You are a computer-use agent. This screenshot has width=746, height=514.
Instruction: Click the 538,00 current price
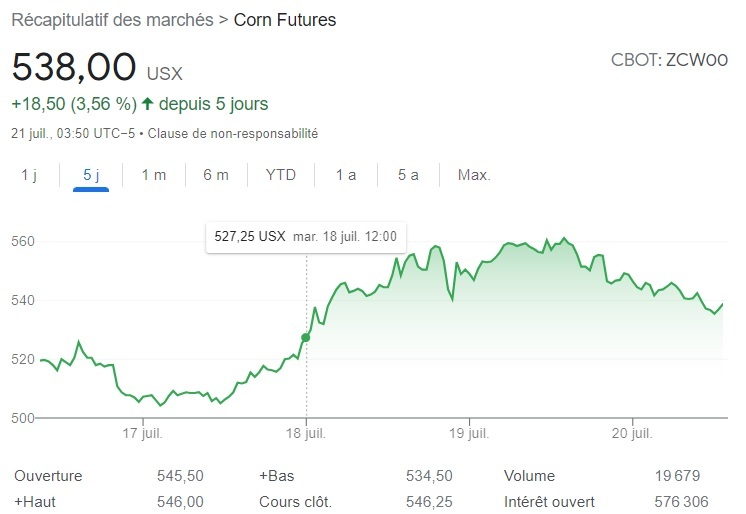click(x=74, y=68)
